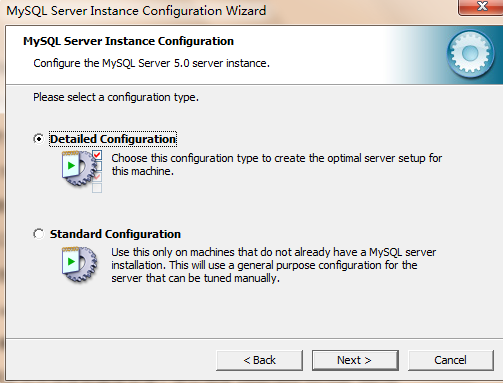Click the red checkmark box in Detailed icon
This screenshot has width=503, height=383.
point(97,155)
